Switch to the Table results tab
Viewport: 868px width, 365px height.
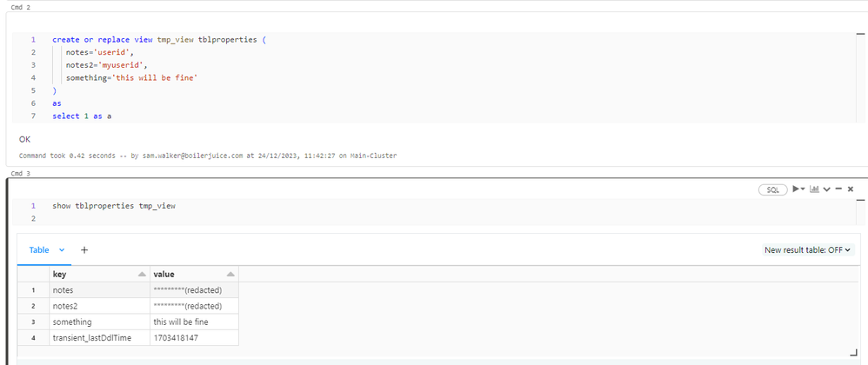(x=39, y=250)
